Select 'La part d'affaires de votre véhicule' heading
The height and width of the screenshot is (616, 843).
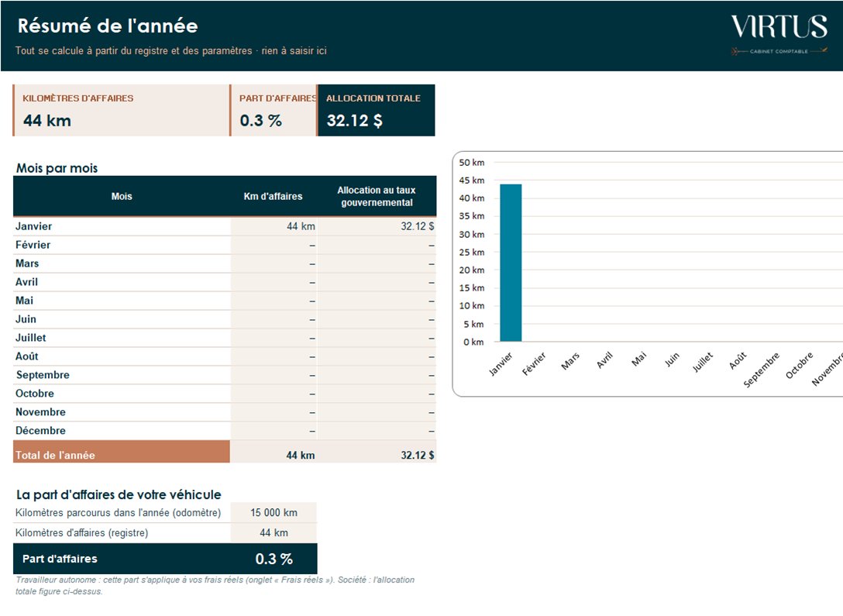119,494
